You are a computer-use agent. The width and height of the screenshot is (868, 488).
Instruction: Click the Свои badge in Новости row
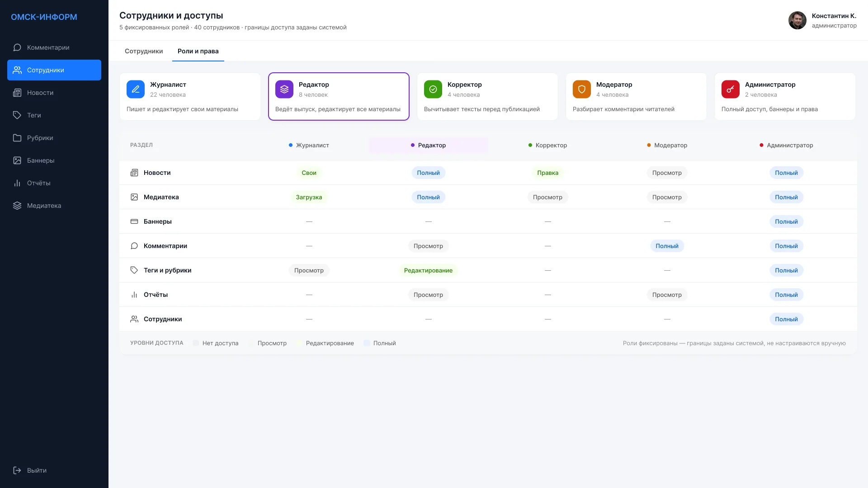pyautogui.click(x=309, y=173)
